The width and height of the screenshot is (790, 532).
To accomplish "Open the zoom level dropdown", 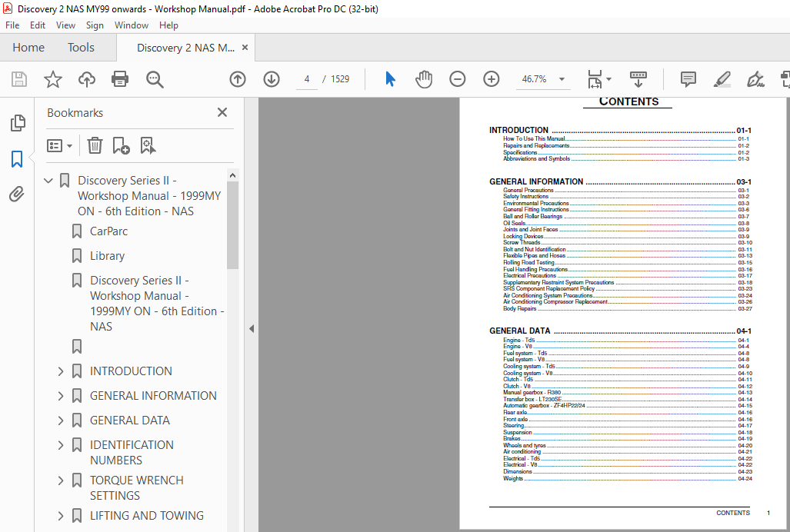I will pyautogui.click(x=562, y=79).
